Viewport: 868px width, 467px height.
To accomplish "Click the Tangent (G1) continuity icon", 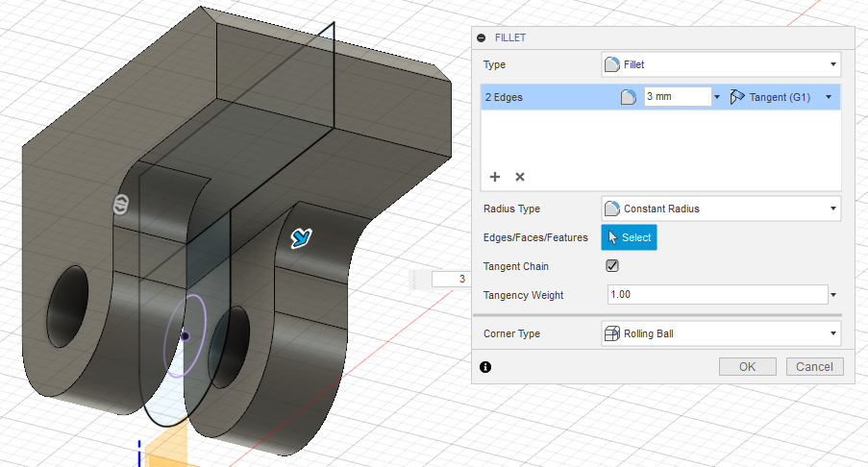I will [x=737, y=97].
